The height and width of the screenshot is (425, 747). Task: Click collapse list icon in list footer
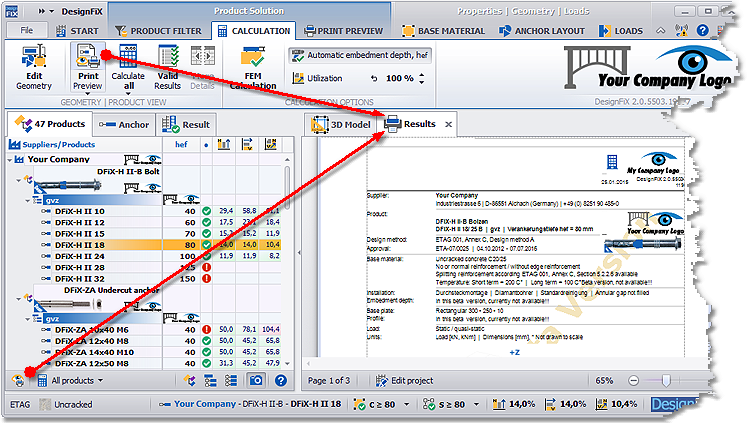231,380
